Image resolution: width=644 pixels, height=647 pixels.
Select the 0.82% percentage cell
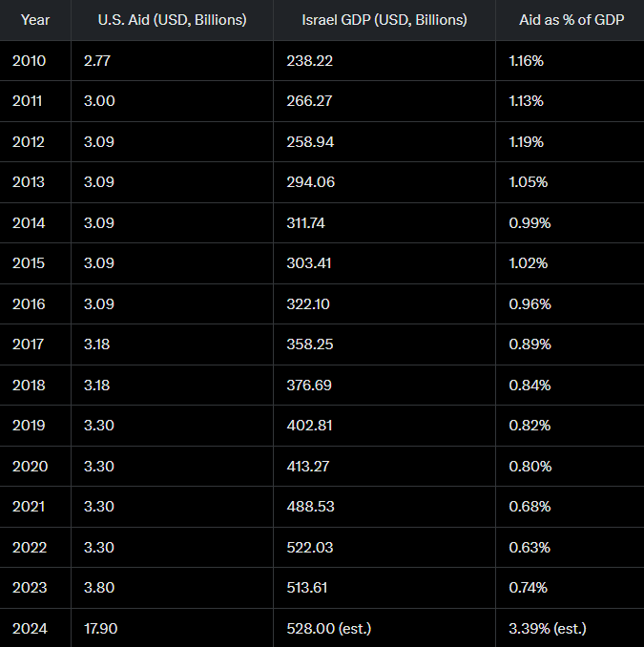(530, 425)
